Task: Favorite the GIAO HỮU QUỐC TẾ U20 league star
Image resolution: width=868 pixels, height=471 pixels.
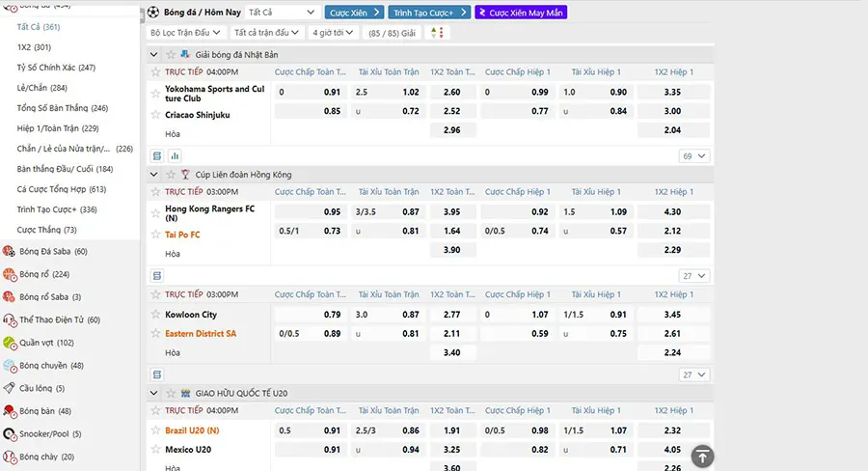Action: (x=171, y=393)
